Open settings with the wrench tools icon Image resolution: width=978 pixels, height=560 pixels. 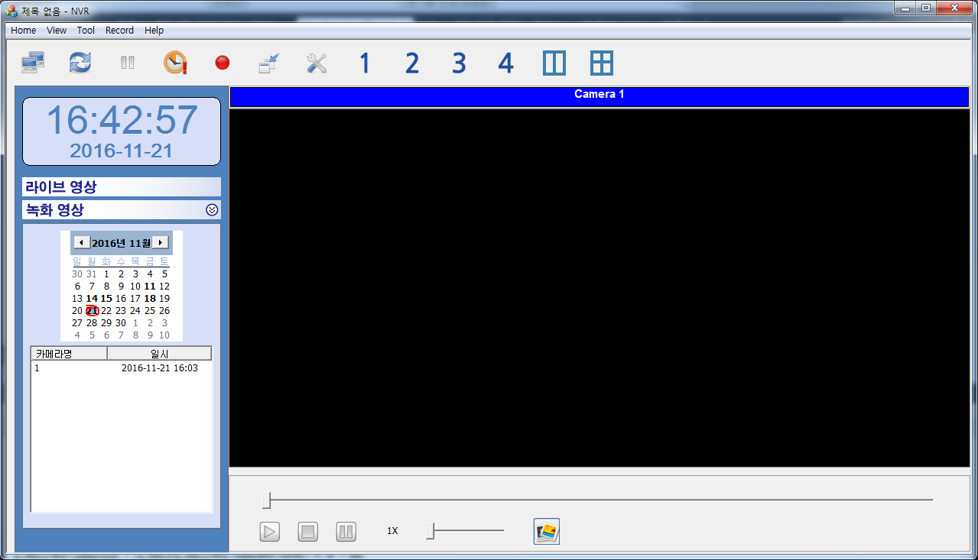pyautogui.click(x=317, y=63)
